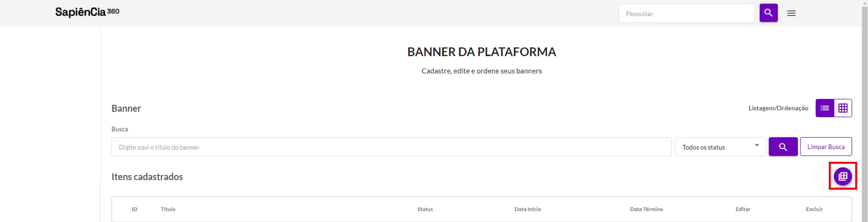Click the Data Início column header
Viewport: 868px width, 222px height.
coord(528,209)
